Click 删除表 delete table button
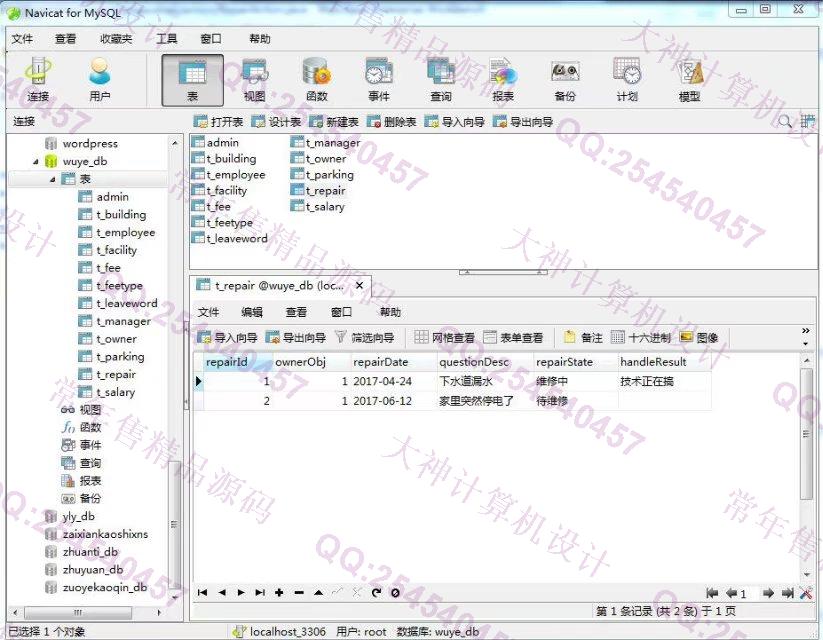823x640 pixels. pyautogui.click(x=392, y=122)
